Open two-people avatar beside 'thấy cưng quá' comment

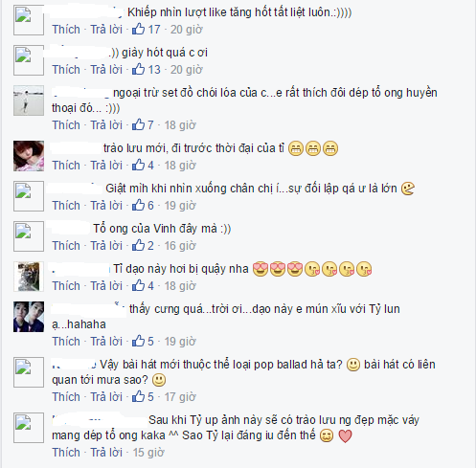29,317
